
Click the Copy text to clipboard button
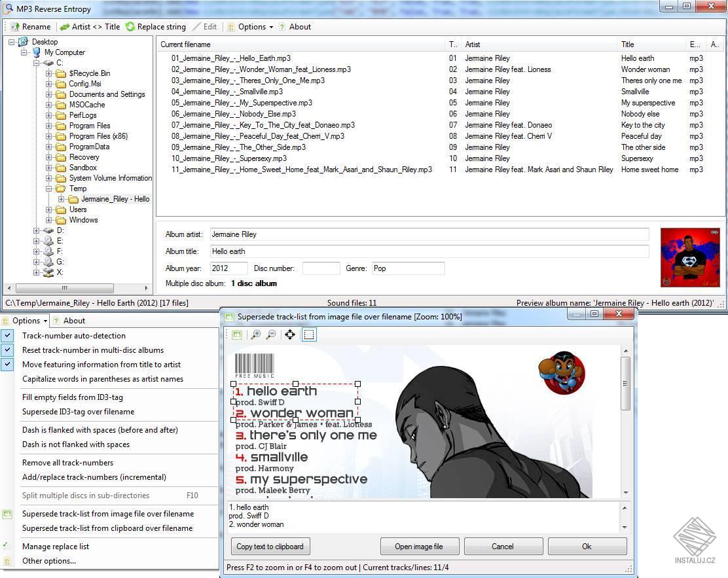(x=270, y=546)
